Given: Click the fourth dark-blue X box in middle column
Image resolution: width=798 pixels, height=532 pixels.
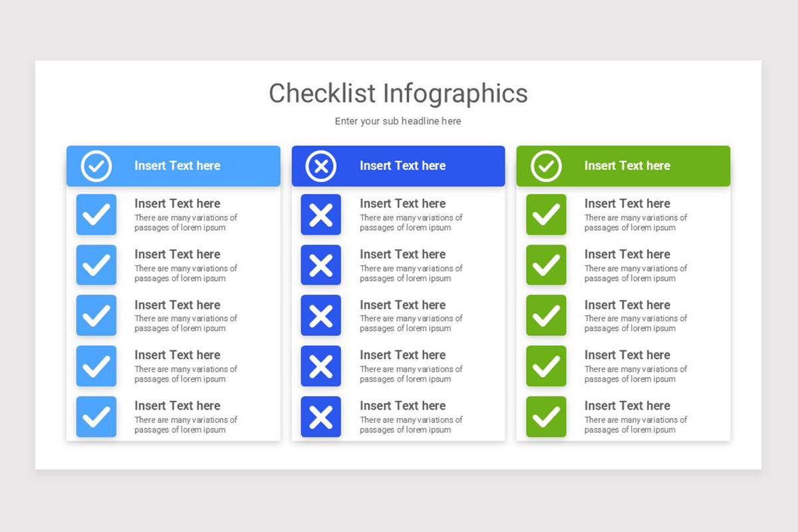Looking at the screenshot, I should point(321,366).
